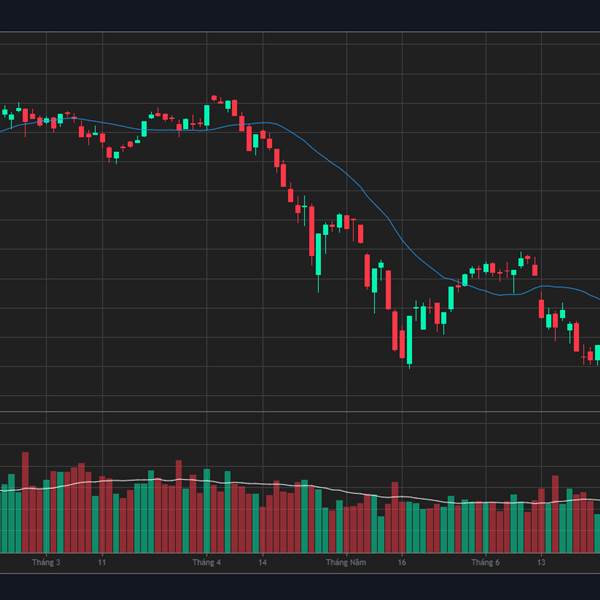Click the "11" date label on time axis
Image resolution: width=600 pixels, height=600 pixels.
coord(102,562)
